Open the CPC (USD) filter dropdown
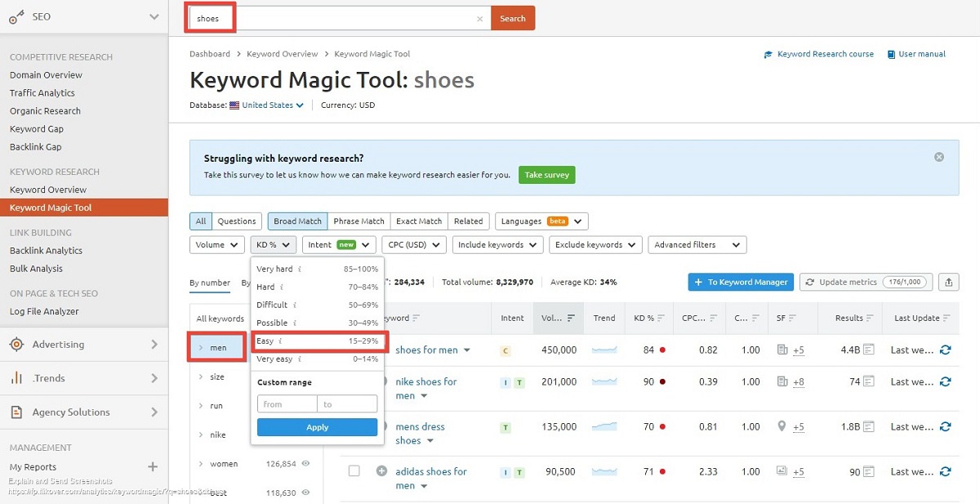Screen dimensions: 980x504 point(414,245)
